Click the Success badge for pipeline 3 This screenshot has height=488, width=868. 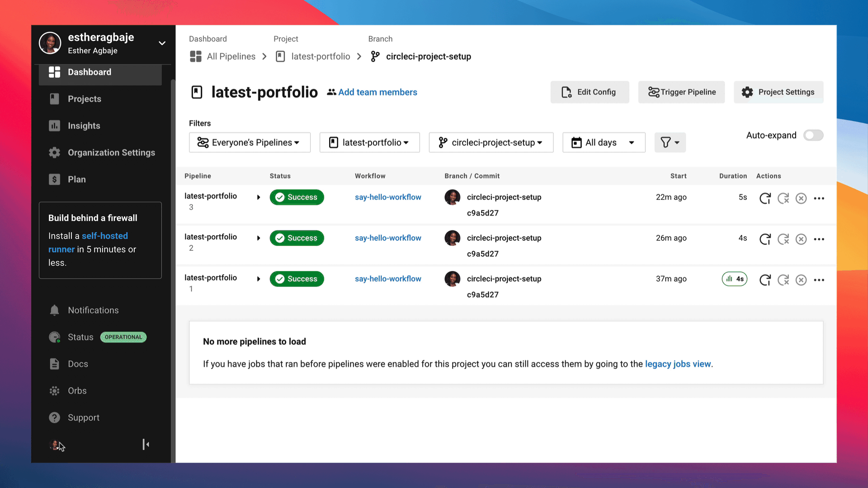click(x=297, y=197)
